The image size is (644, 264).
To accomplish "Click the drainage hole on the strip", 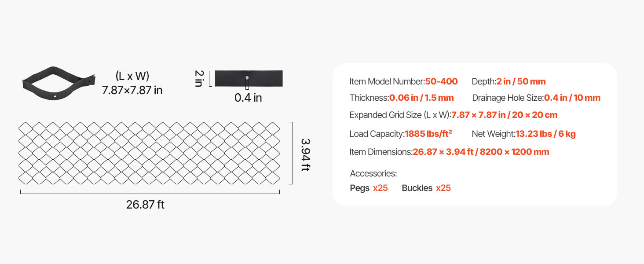I will coord(247,78).
